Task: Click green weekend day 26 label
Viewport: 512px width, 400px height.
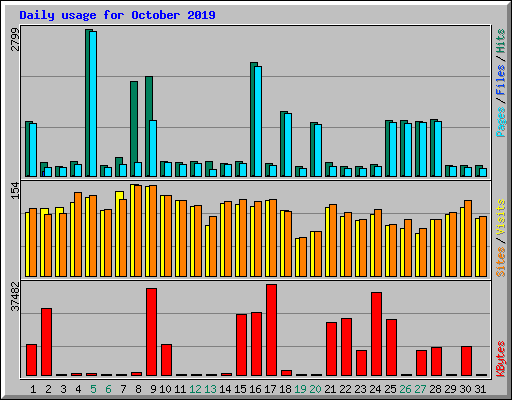Action: [405, 389]
